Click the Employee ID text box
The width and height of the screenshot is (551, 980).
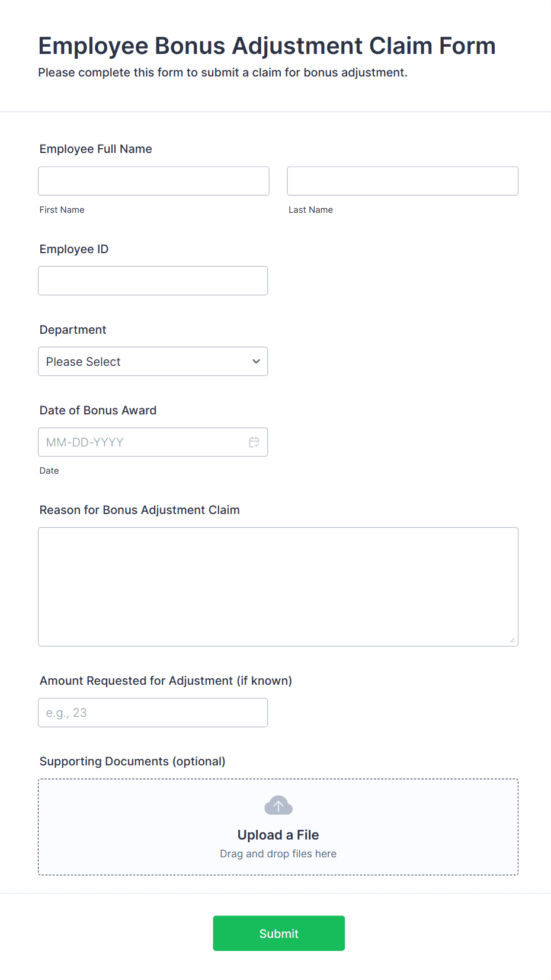pyautogui.click(x=153, y=281)
